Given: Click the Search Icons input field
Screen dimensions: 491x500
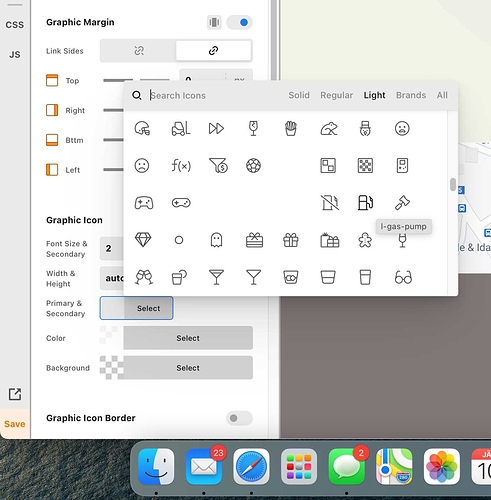Looking at the screenshot, I should tap(213, 95).
